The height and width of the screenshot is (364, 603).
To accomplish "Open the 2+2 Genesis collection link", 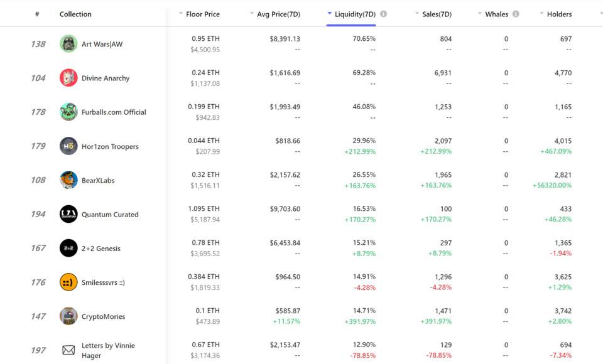I will pos(100,249).
